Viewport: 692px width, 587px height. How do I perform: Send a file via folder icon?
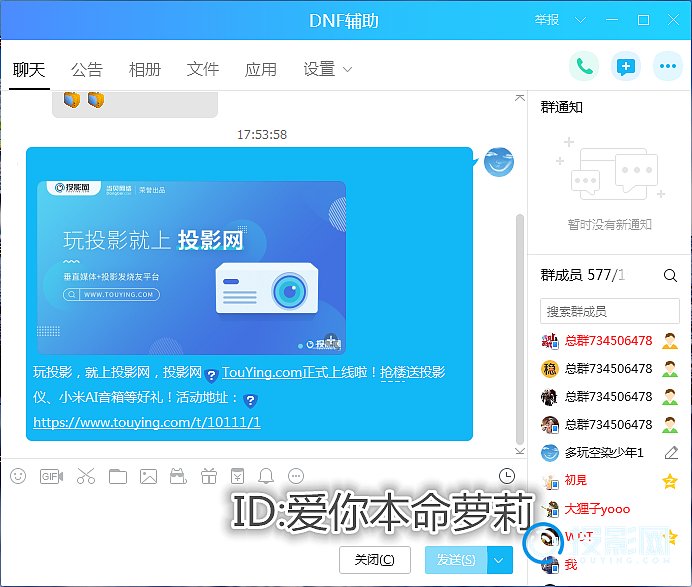(x=118, y=476)
